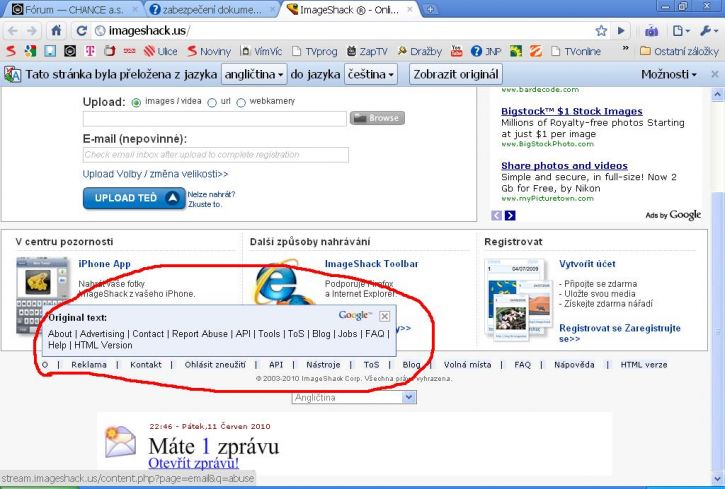Open the red S Seznam bookmark icon
The image size is (725, 489).
pyautogui.click(x=11, y=51)
